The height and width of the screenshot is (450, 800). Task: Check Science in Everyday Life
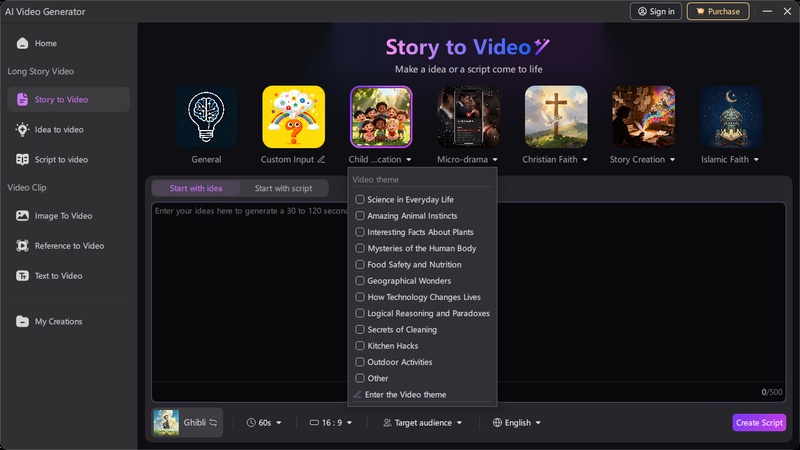coord(360,199)
